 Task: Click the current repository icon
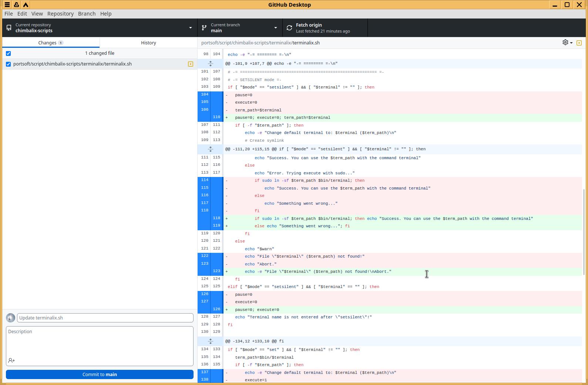(9, 28)
